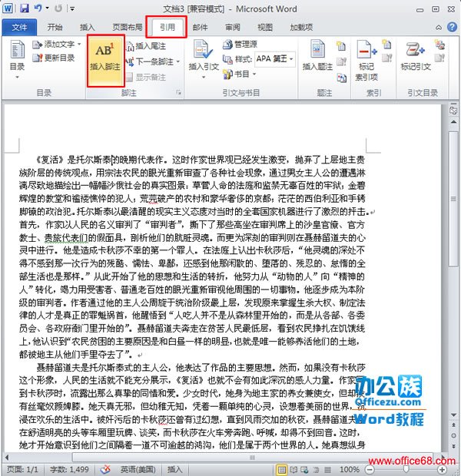Screen dimensions: 461x476
Task: Switch to the 插入 tab
Action: point(88,28)
